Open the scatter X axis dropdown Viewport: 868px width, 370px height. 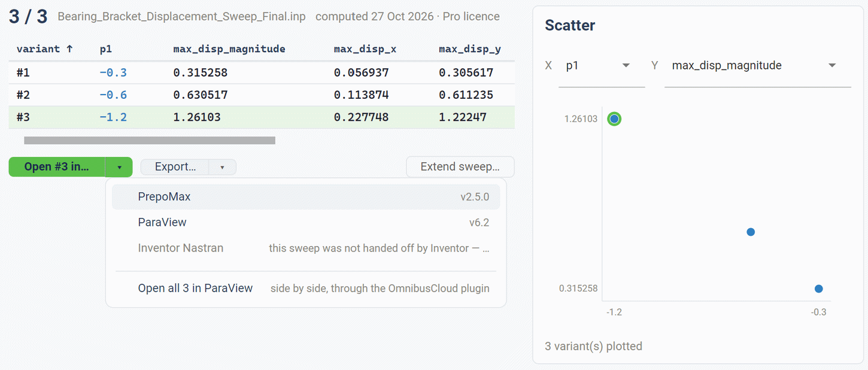pos(602,66)
